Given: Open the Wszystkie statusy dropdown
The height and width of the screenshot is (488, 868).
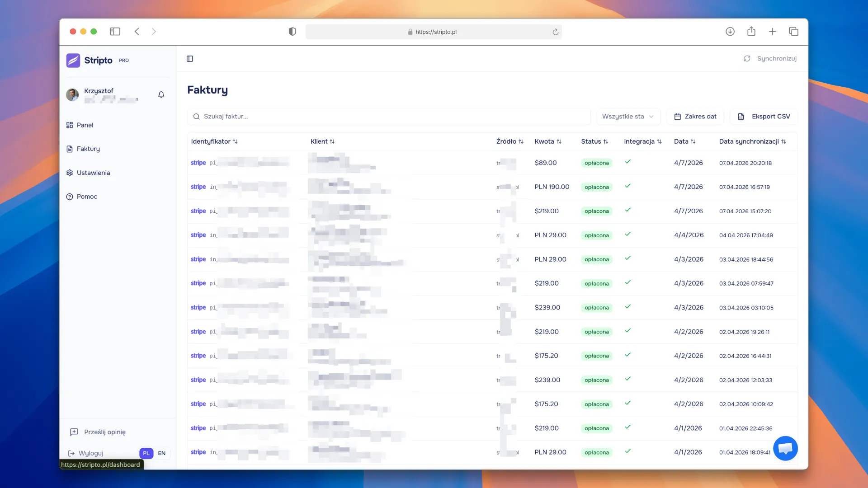Looking at the screenshot, I should (628, 117).
